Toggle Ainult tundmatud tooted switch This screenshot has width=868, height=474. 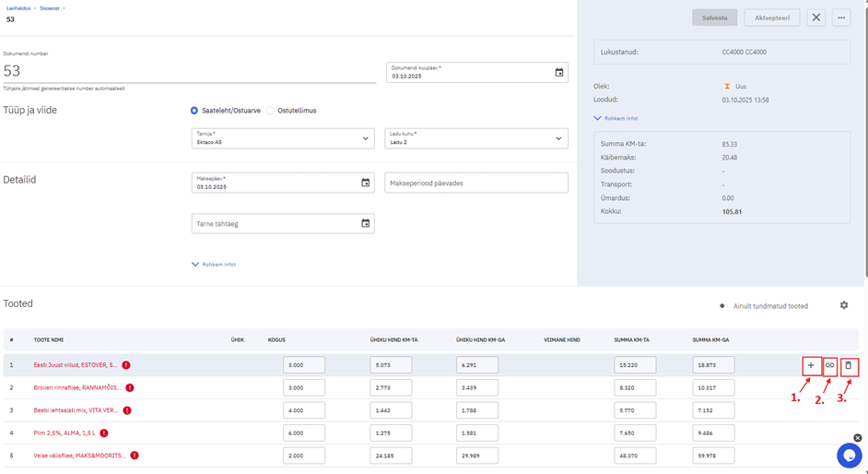723,306
